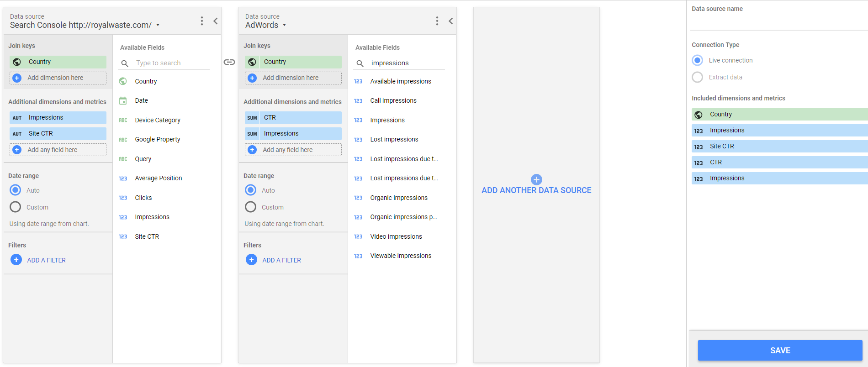Click the 123 icon next to Video impressions
Viewport: 868px width, 367px height.
point(358,237)
